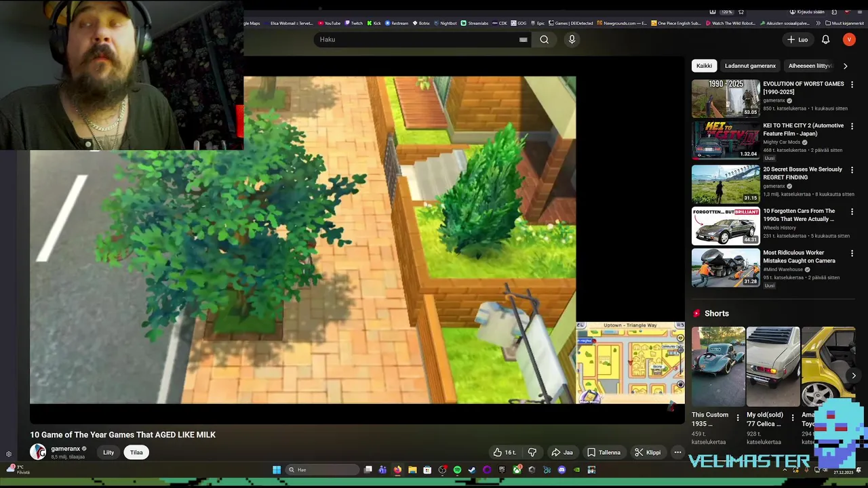Activate voice search microphone icon
Screen dimensions: 868x488
click(x=572, y=39)
